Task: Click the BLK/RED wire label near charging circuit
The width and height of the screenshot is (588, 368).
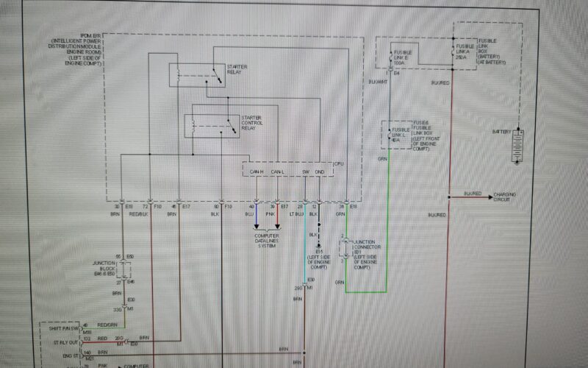Action: (472, 194)
